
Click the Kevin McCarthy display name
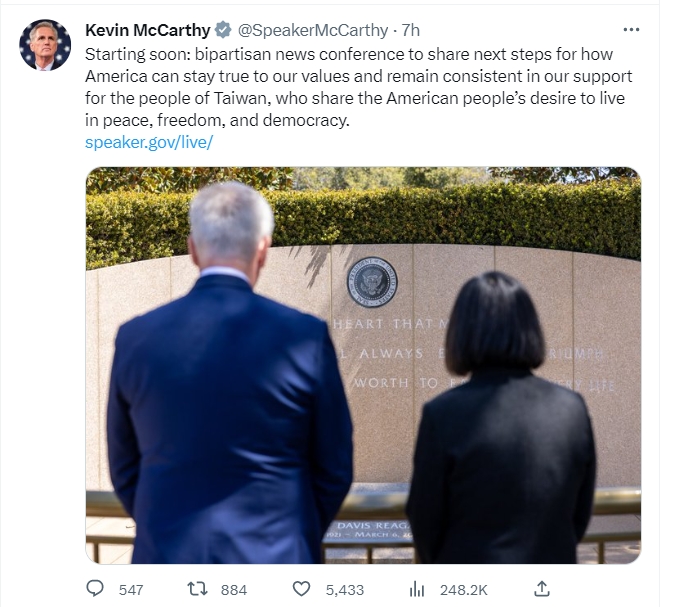tap(148, 30)
